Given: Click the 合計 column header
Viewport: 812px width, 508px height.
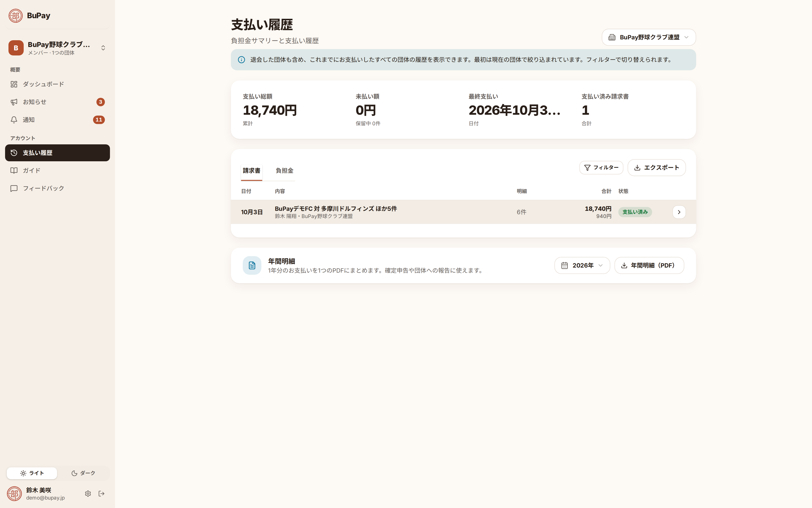Looking at the screenshot, I should click(x=606, y=191).
